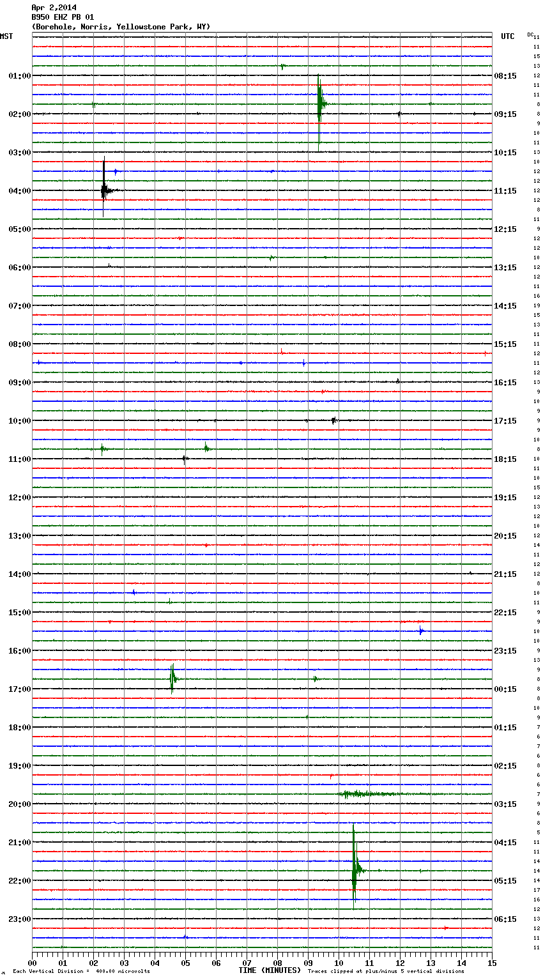The width and height of the screenshot is (543, 980).
Task: Click the 01:00 MST time label
Action: (20, 76)
